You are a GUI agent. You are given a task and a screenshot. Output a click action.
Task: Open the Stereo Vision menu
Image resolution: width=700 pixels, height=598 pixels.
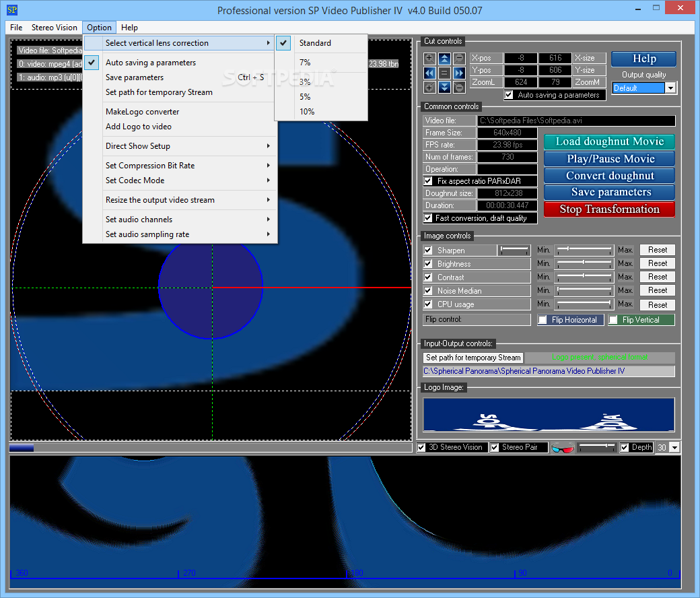pos(55,27)
